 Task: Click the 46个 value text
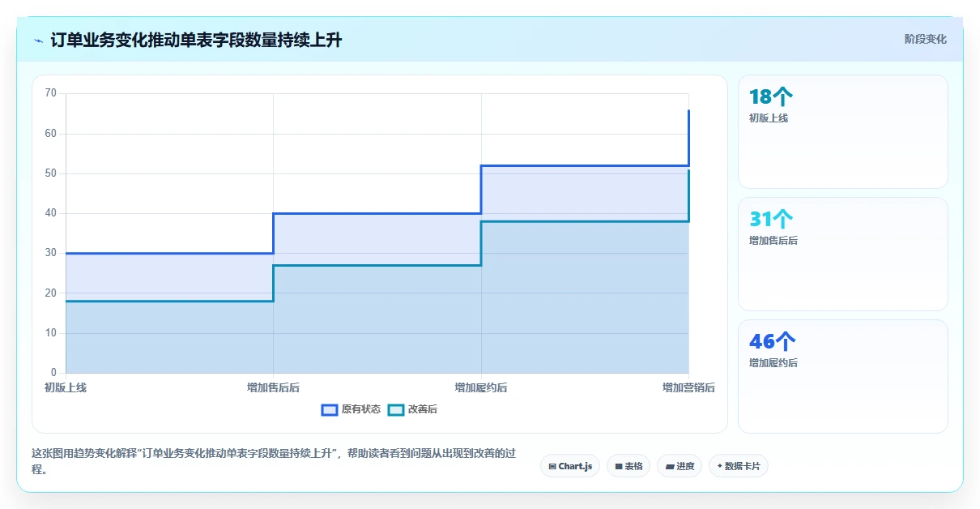click(773, 342)
